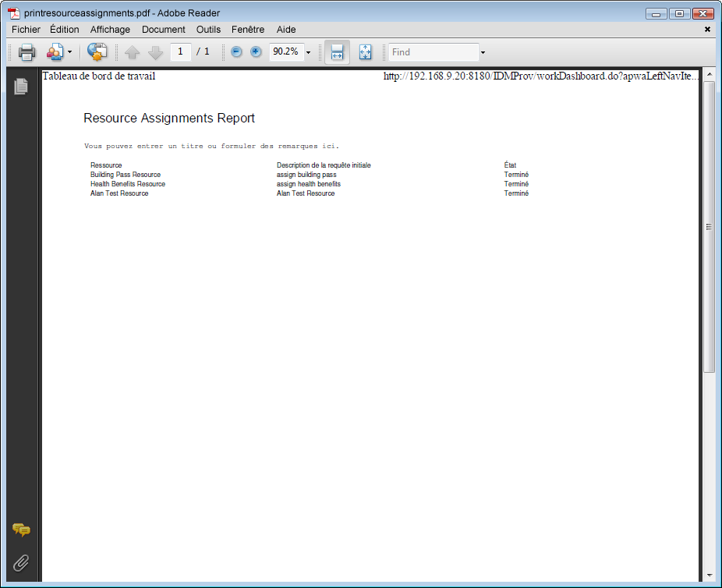722x588 pixels.
Task: Maximize the Adobe Reader window
Action: [679, 14]
